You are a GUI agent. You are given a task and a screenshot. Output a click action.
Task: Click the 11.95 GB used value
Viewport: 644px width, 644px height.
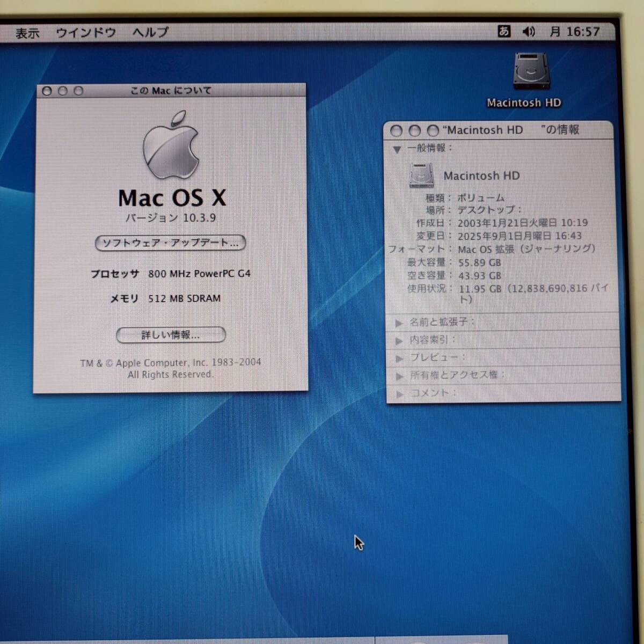tap(533, 294)
